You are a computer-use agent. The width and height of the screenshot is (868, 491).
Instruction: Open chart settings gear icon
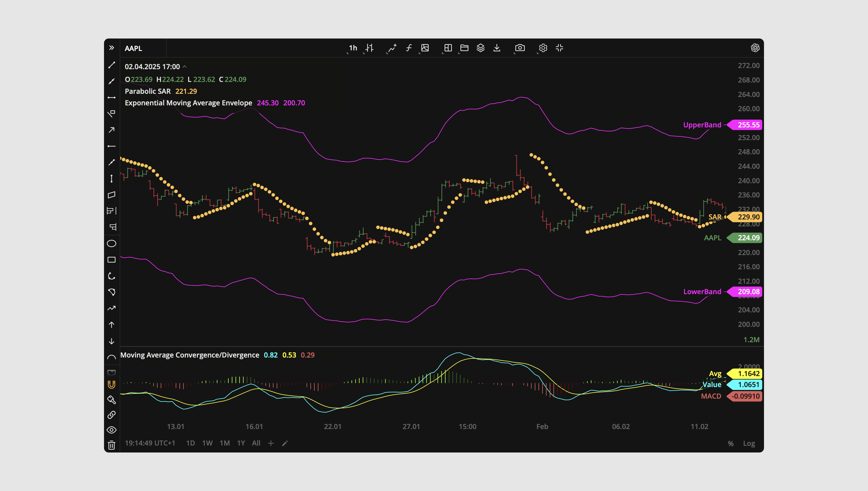tap(543, 48)
